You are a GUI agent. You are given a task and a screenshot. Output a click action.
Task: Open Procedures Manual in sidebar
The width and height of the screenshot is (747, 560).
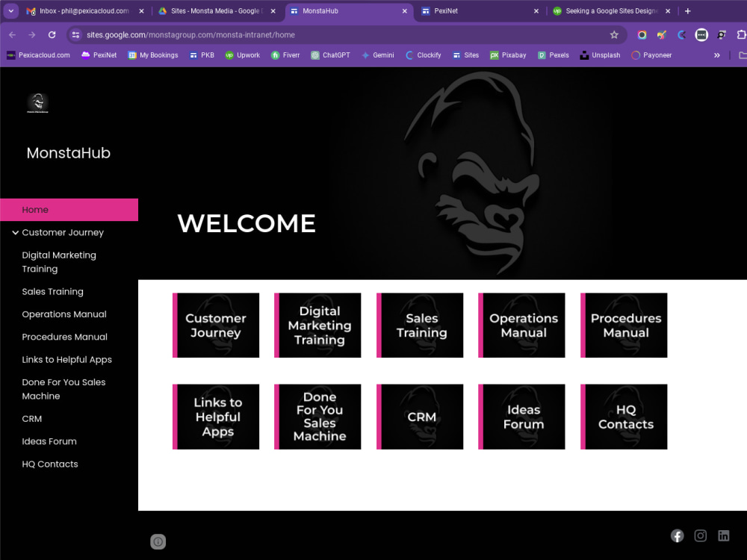65,337
